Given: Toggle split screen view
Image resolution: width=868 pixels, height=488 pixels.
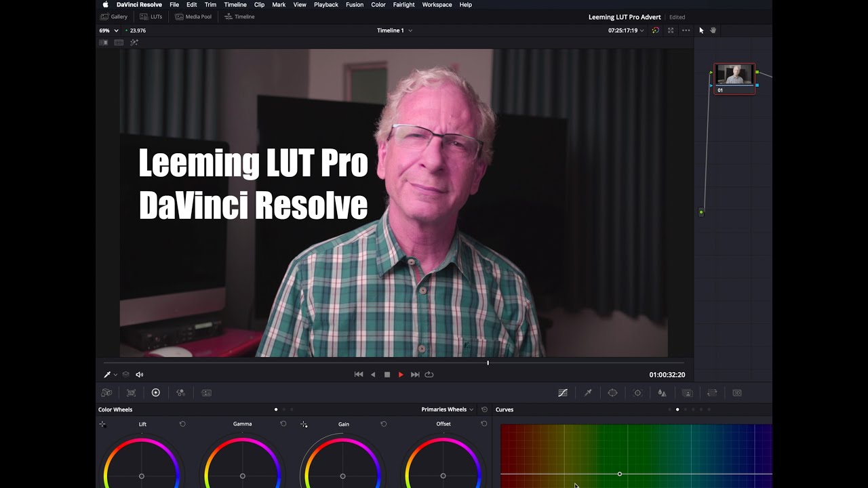Looking at the screenshot, I should pos(119,42).
